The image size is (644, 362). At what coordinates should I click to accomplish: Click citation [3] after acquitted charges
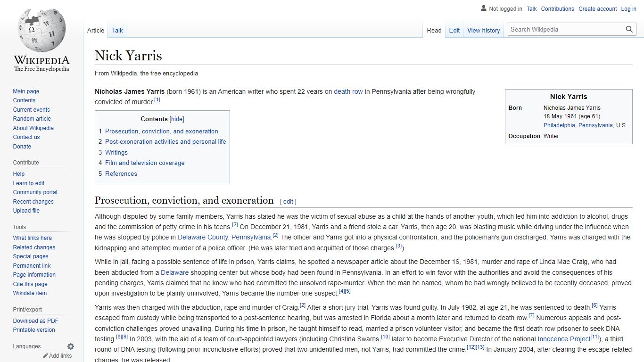coord(399,246)
